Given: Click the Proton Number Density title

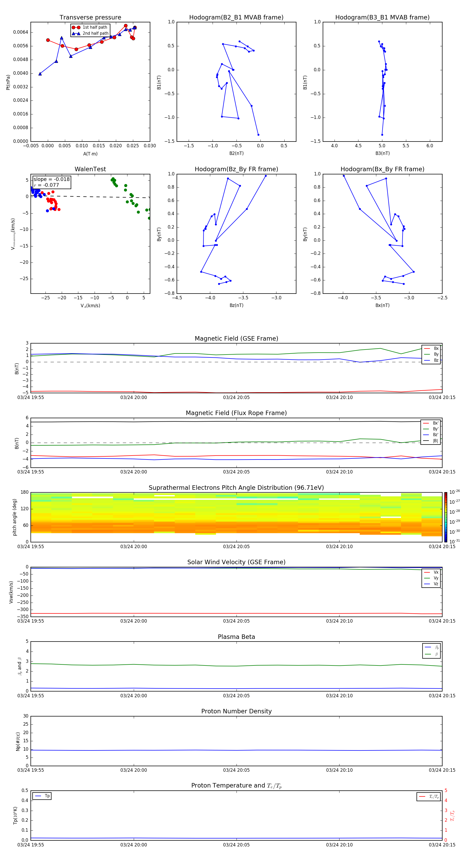Looking at the screenshot, I should [236, 711].
